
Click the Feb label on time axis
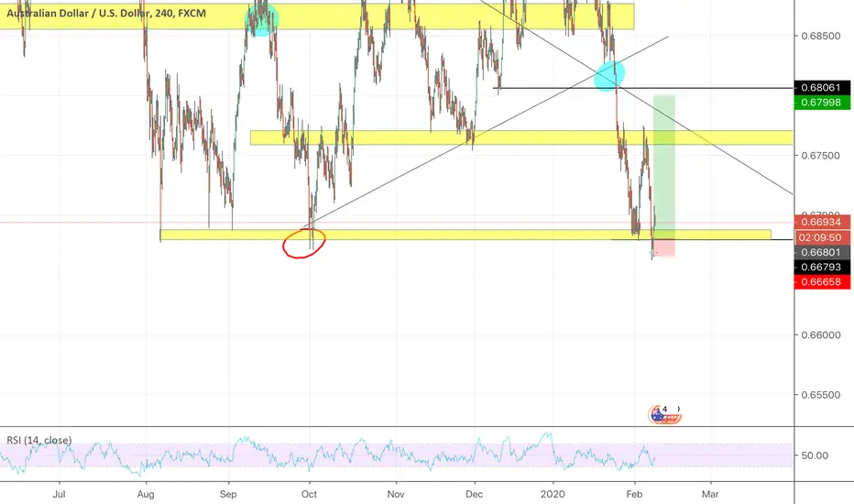point(634,494)
